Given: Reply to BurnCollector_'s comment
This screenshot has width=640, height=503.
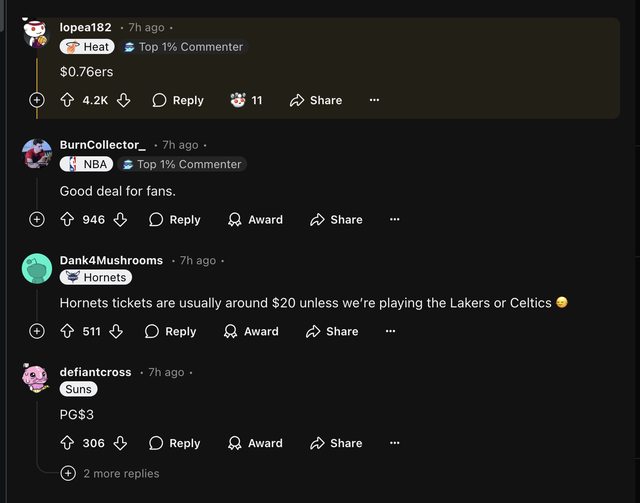Looking at the screenshot, I should click(x=175, y=219).
